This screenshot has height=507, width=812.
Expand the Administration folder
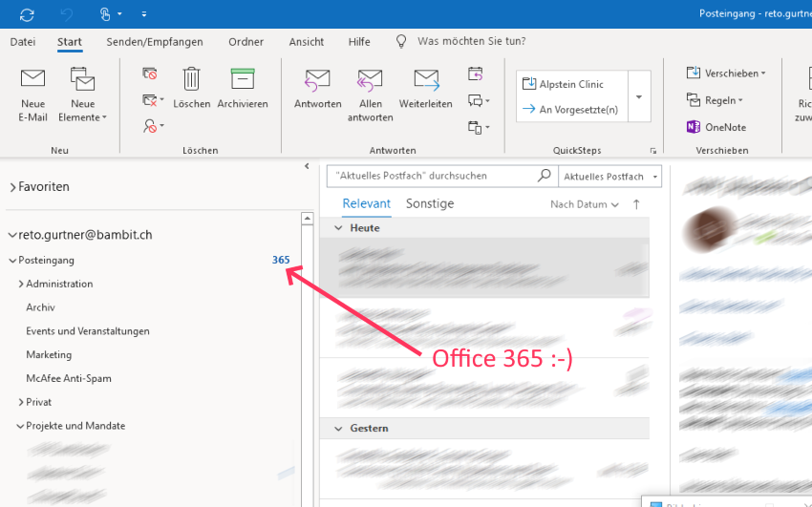pos(21,284)
